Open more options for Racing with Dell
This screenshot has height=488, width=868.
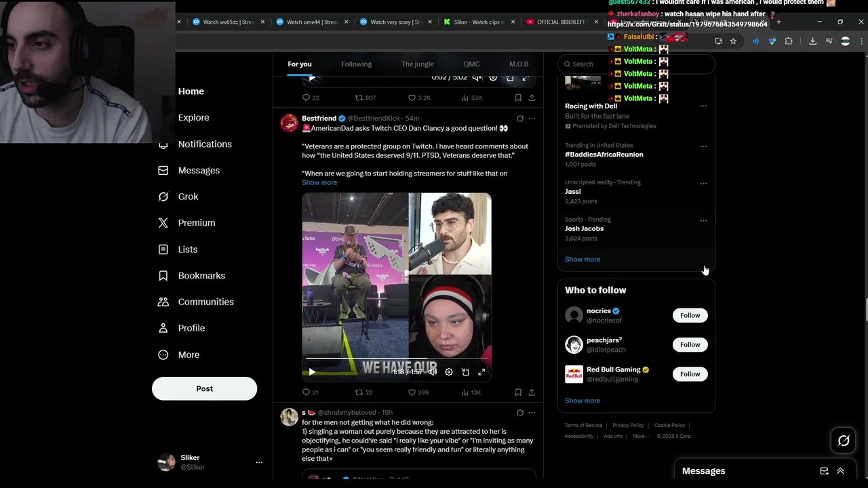pyautogui.click(x=703, y=106)
